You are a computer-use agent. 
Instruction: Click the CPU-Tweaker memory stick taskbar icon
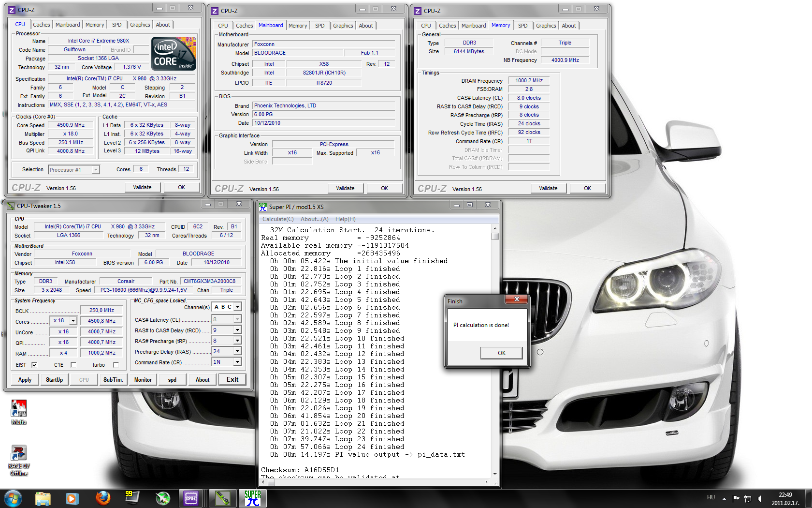click(222, 498)
